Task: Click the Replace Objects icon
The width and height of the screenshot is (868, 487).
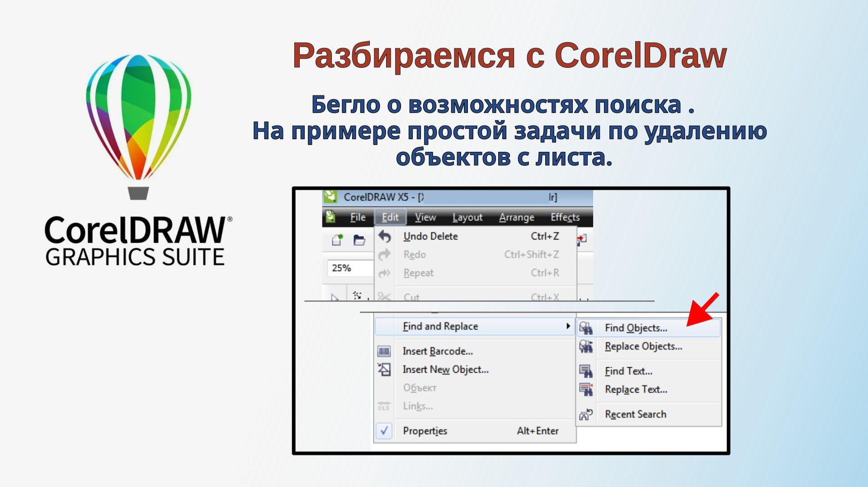Action: 587,346
